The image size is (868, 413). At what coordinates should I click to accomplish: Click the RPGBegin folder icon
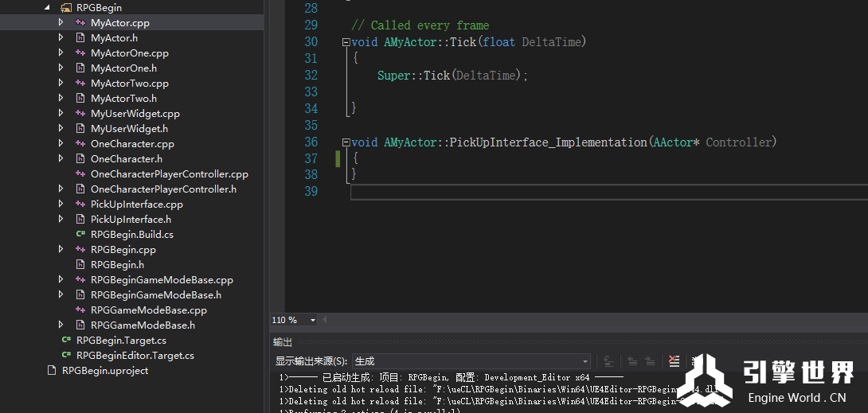(x=66, y=8)
